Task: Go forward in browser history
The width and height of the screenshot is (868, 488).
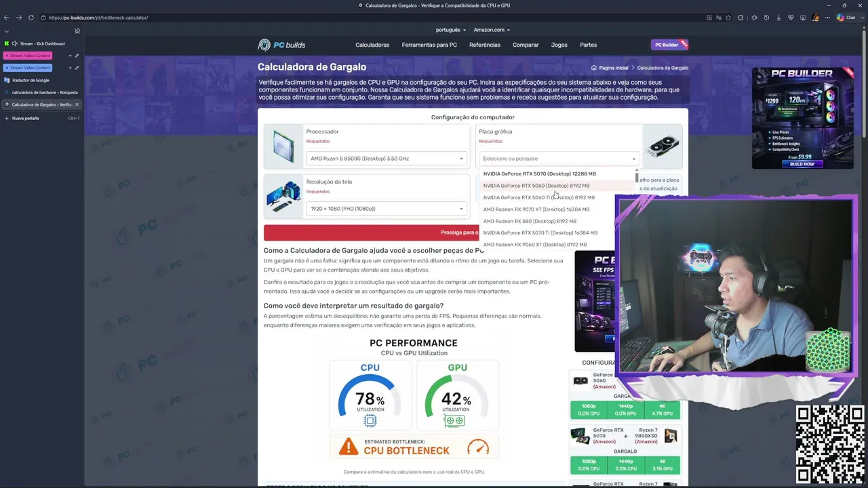Action: tap(18, 18)
